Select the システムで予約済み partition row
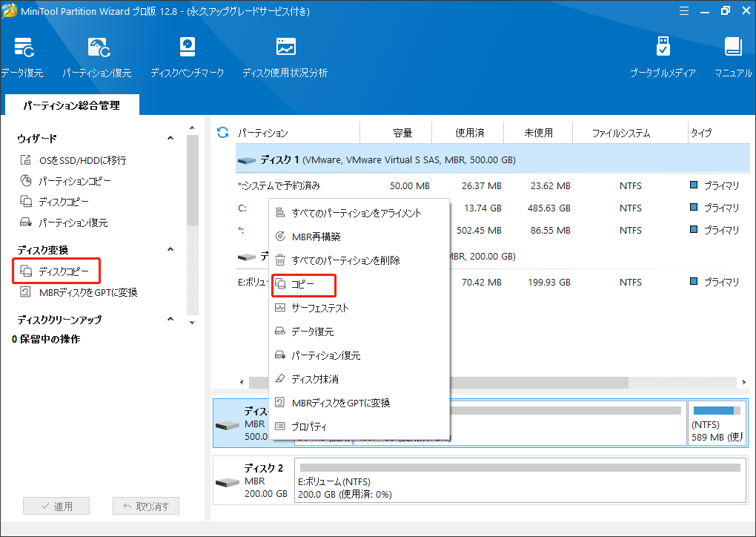This screenshot has width=756, height=537. [493, 185]
